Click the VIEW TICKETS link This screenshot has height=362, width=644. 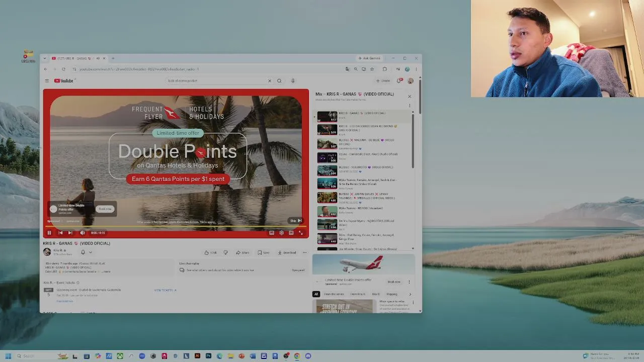click(x=165, y=290)
